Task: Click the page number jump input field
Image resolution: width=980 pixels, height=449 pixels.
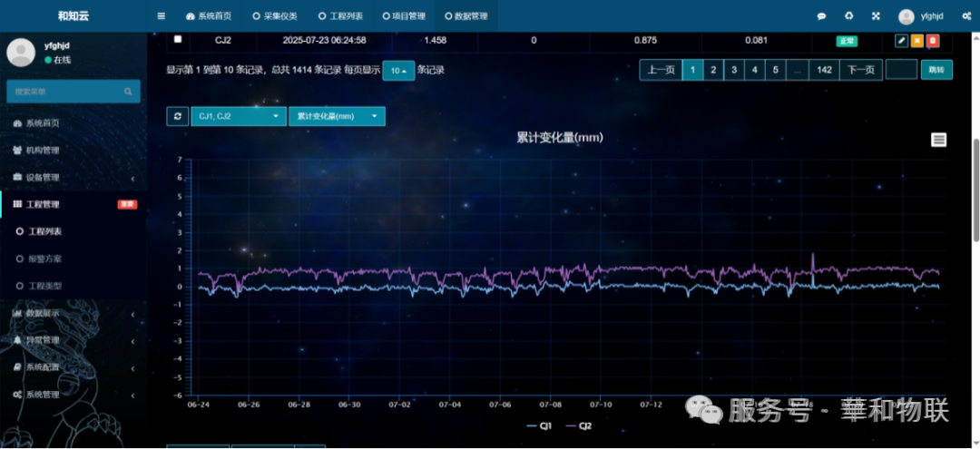Action: click(x=901, y=70)
